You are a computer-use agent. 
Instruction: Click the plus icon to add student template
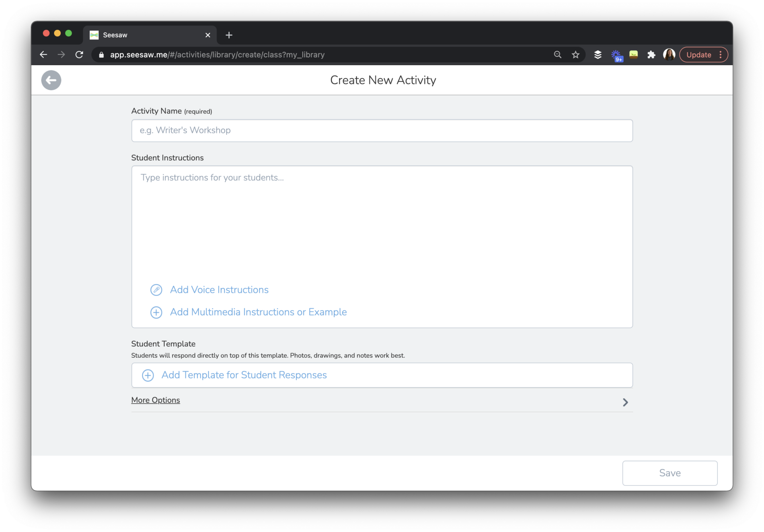[148, 375]
